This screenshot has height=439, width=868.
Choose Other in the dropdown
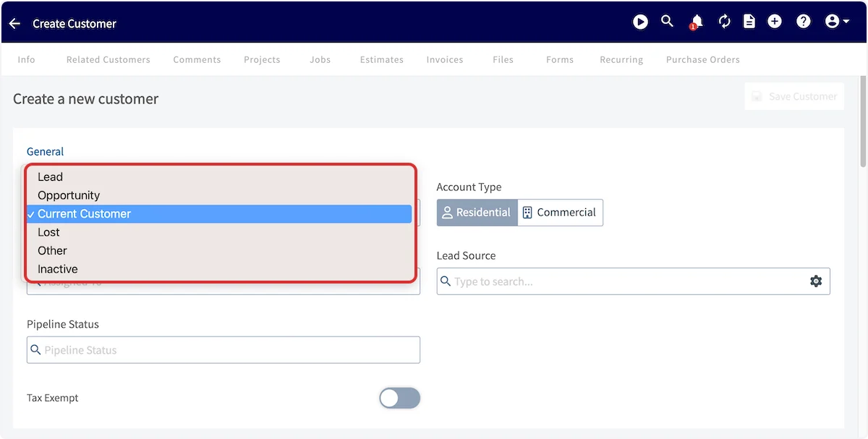click(x=219, y=250)
